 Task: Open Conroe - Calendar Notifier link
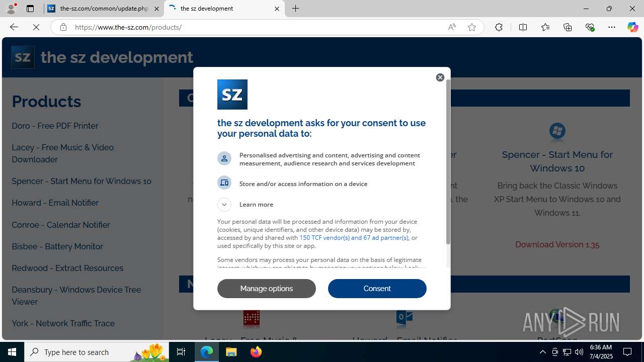point(61,225)
